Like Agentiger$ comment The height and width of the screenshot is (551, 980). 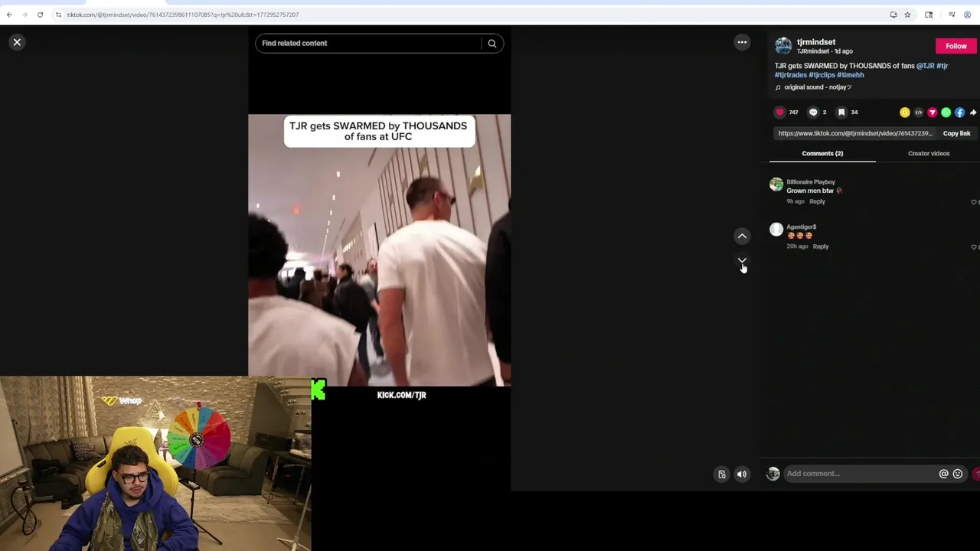tap(974, 247)
